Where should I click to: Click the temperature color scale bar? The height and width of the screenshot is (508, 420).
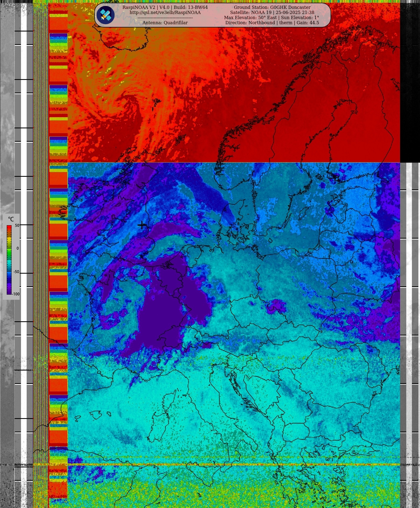coord(9,260)
